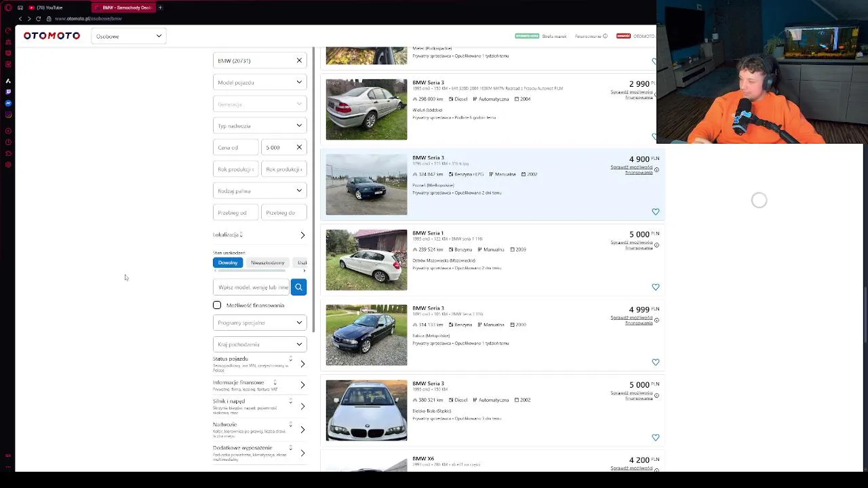Click the blue magnifier search button
Image resolution: width=868 pixels, height=488 pixels.
[x=298, y=287]
